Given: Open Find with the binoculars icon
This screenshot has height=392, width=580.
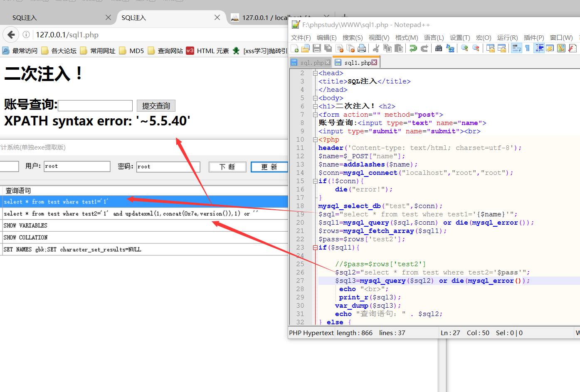Looking at the screenshot, I should tap(438, 48).
